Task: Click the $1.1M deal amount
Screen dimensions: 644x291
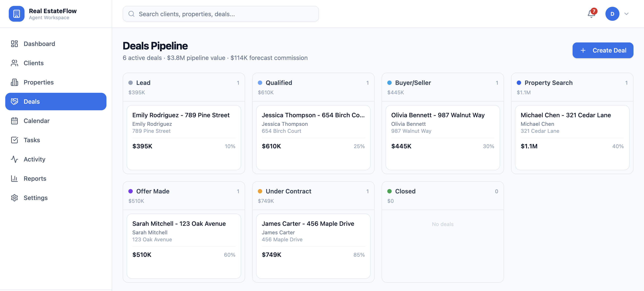Action: pyautogui.click(x=529, y=146)
